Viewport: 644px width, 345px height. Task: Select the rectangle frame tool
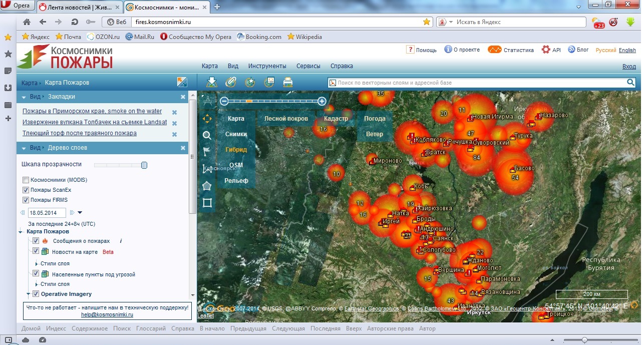pyautogui.click(x=207, y=203)
